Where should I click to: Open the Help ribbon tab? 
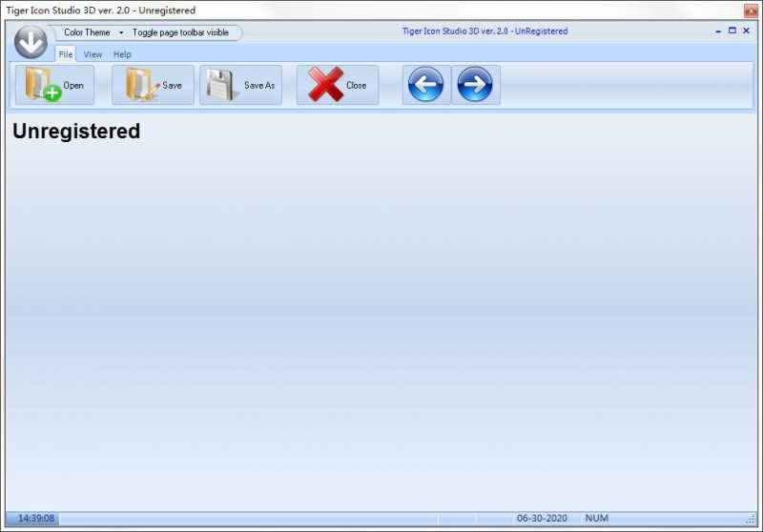pos(122,54)
